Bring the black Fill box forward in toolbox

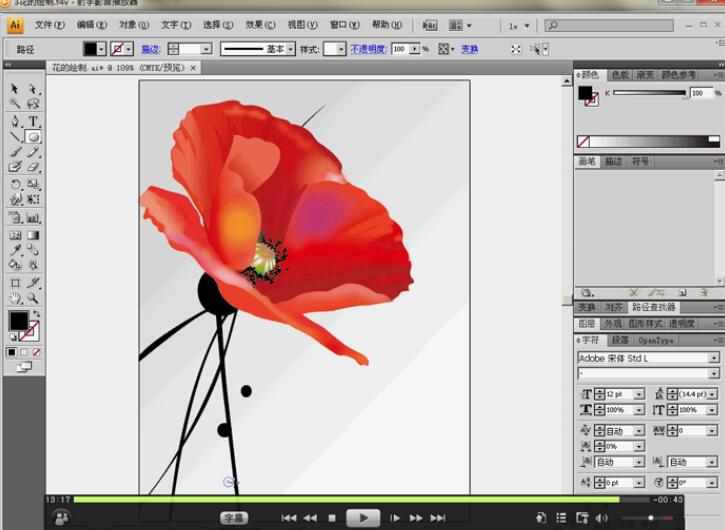click(x=18, y=320)
